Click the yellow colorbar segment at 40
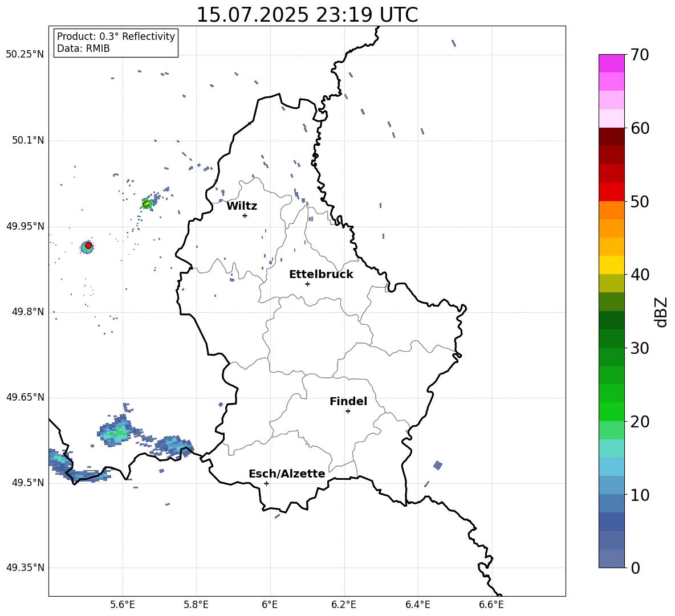 [x=611, y=265]
